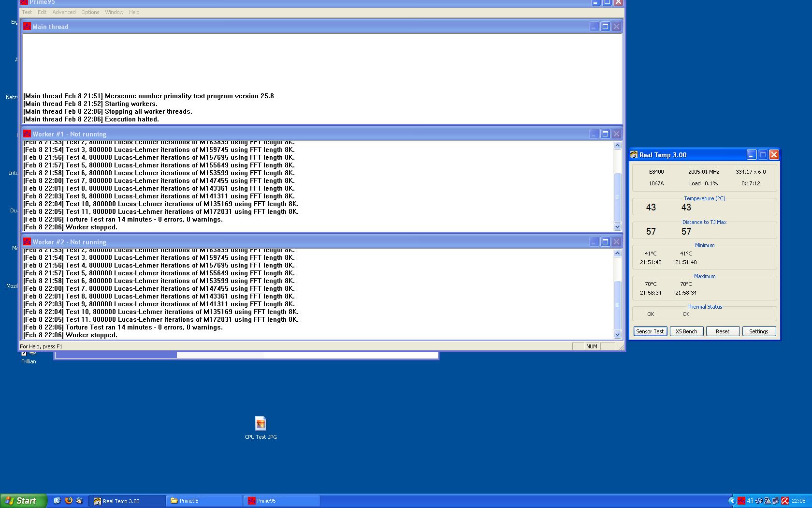Click the Thermal Status heading

click(x=705, y=307)
